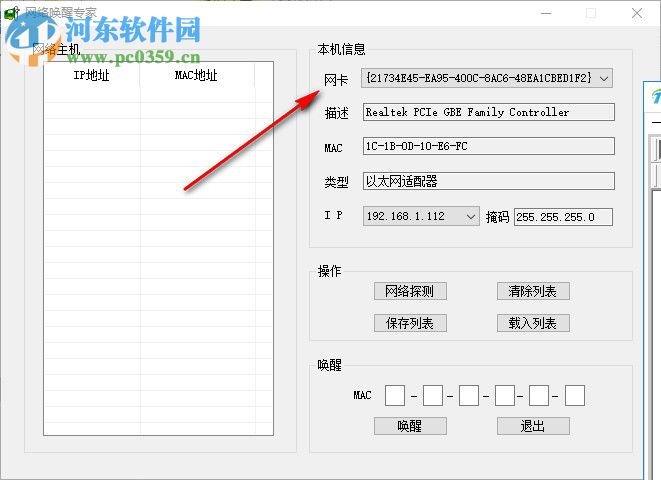The width and height of the screenshot is (661, 480).
Task: Focus the fifth wake MAC octet box
Action: [x=539, y=395]
